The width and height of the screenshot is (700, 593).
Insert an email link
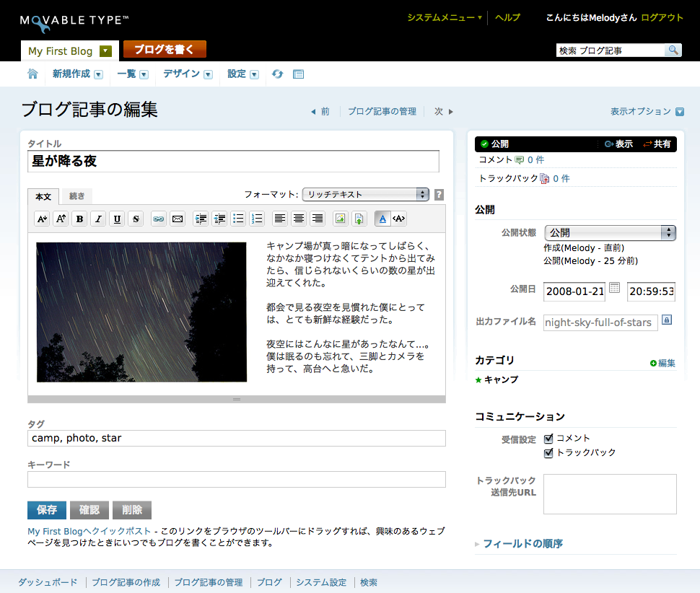178,219
